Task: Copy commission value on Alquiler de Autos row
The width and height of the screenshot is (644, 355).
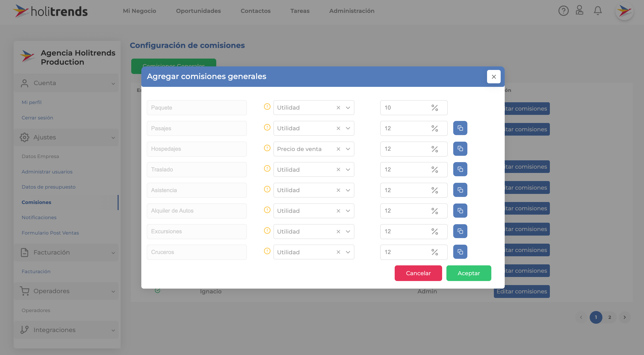Action: (x=460, y=211)
